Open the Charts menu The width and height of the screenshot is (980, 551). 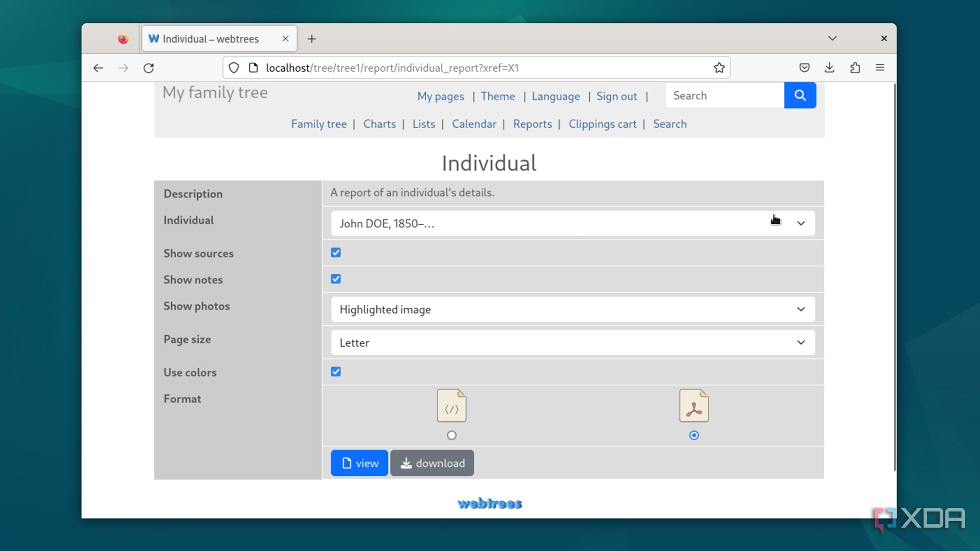pos(379,124)
